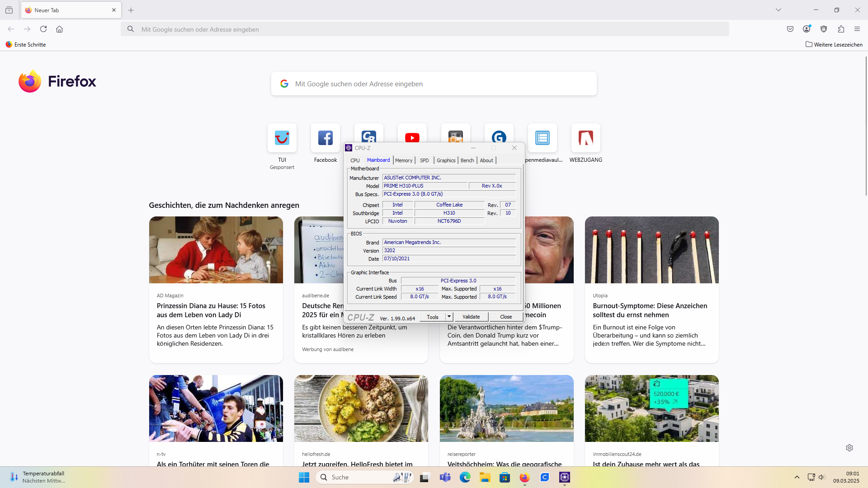This screenshot has height=488, width=868.
Task: Show hidden system tray icons
Action: pyautogui.click(x=797, y=477)
